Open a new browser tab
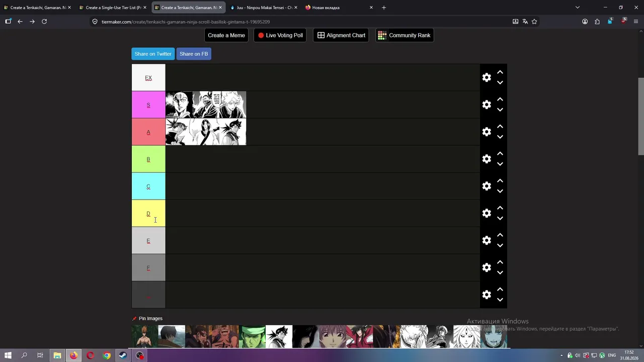 click(x=384, y=8)
